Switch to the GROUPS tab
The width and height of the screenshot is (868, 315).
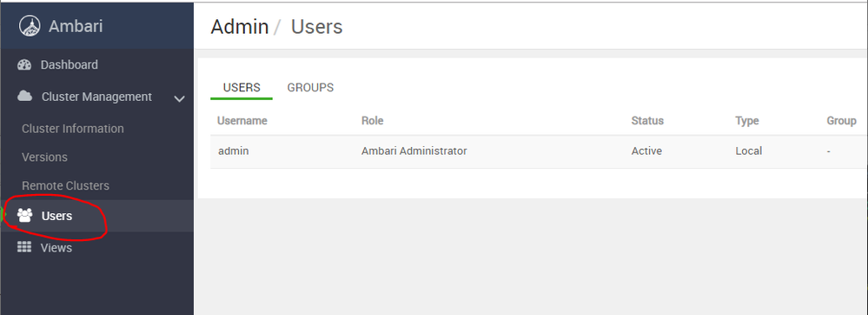click(310, 88)
